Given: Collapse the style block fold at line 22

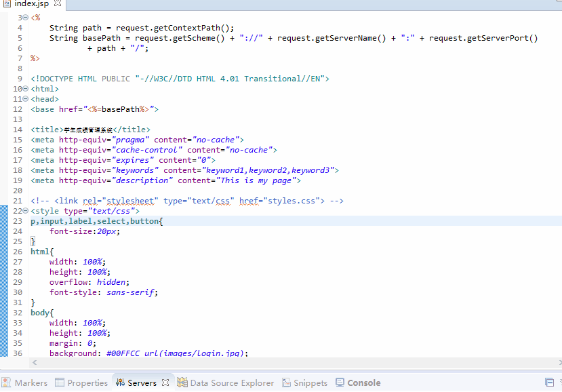Looking at the screenshot, I should pyautogui.click(x=26, y=210).
